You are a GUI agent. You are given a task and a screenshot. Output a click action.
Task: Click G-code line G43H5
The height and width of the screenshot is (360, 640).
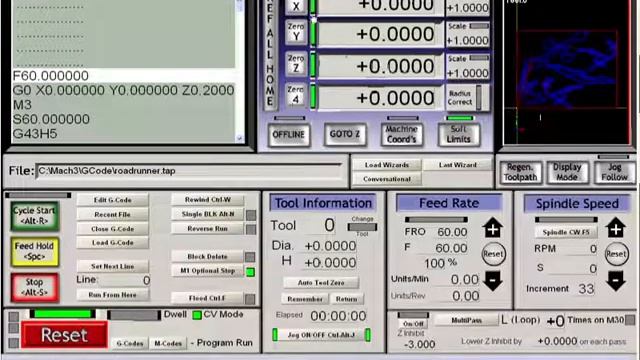pyautogui.click(x=35, y=134)
